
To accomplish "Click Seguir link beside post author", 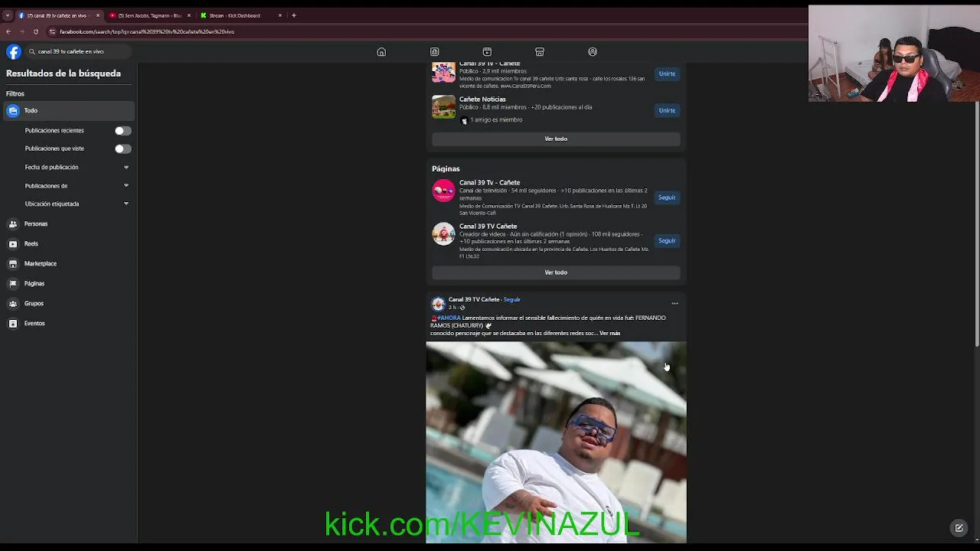I will (512, 299).
